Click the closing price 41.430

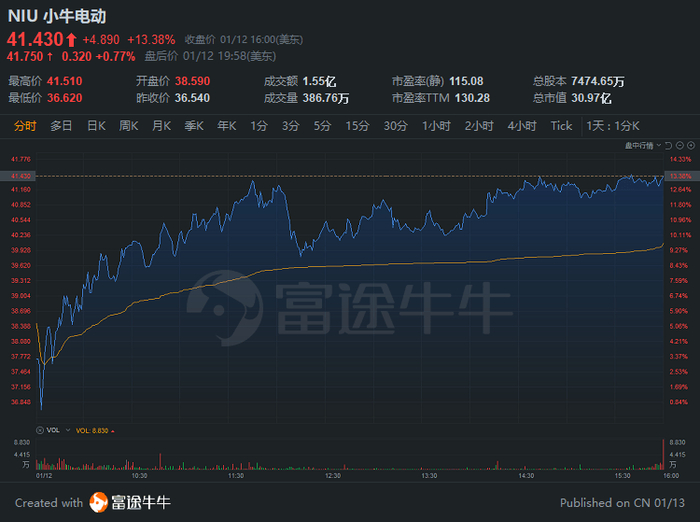pos(35,39)
